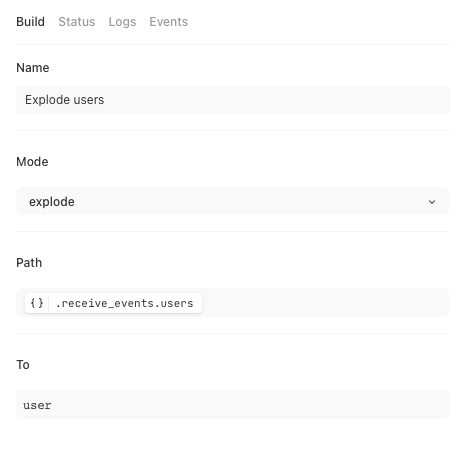Switch to the Status tab

point(77,22)
